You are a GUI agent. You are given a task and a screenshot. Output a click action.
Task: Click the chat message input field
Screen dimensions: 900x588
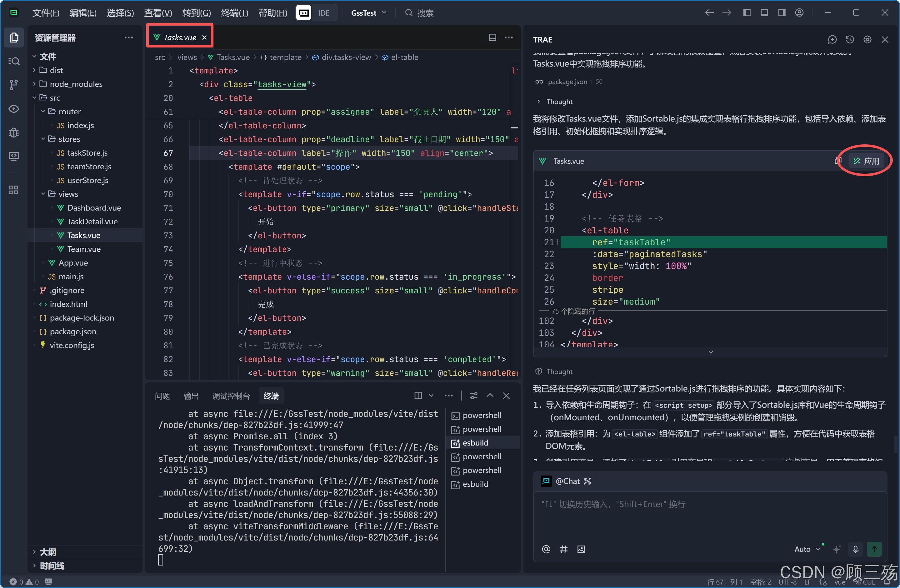point(709,514)
